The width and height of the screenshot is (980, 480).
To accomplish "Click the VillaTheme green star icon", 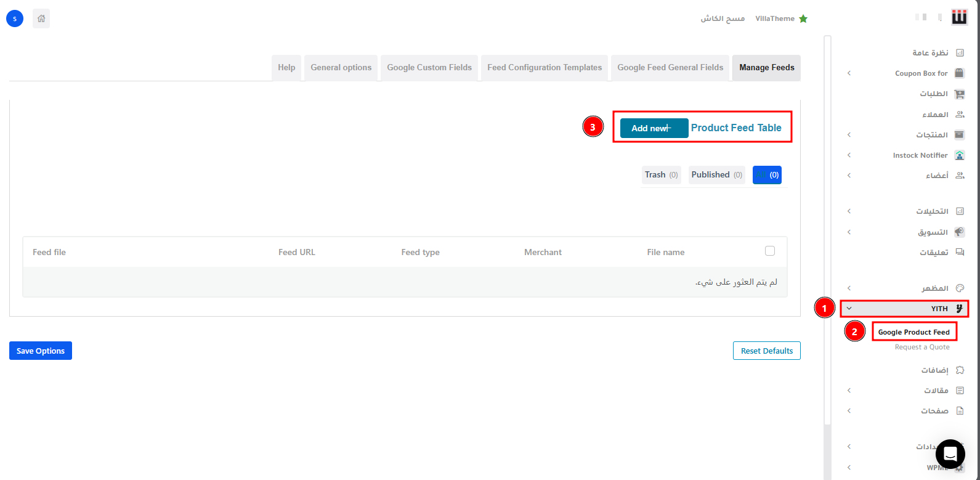I will coord(803,19).
